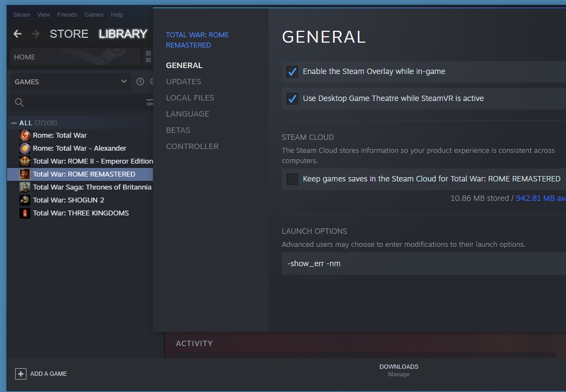Click the STEAM CLOUD section heading
566x392 pixels.
(308, 137)
